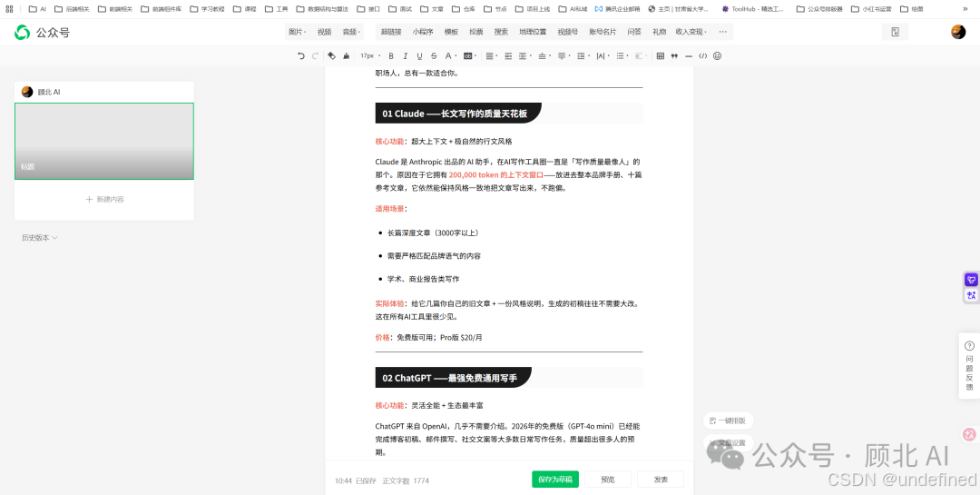980x495 pixels.
Task: Select the format painter brush icon
Action: [347, 55]
